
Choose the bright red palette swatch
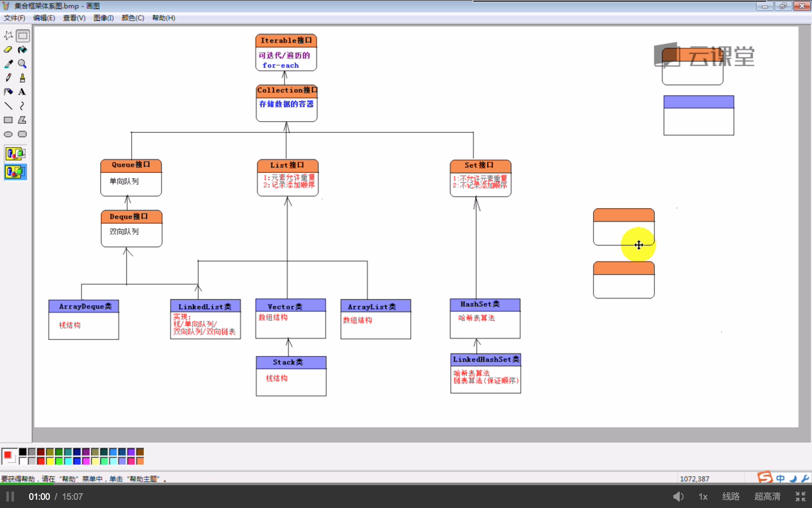tap(41, 461)
